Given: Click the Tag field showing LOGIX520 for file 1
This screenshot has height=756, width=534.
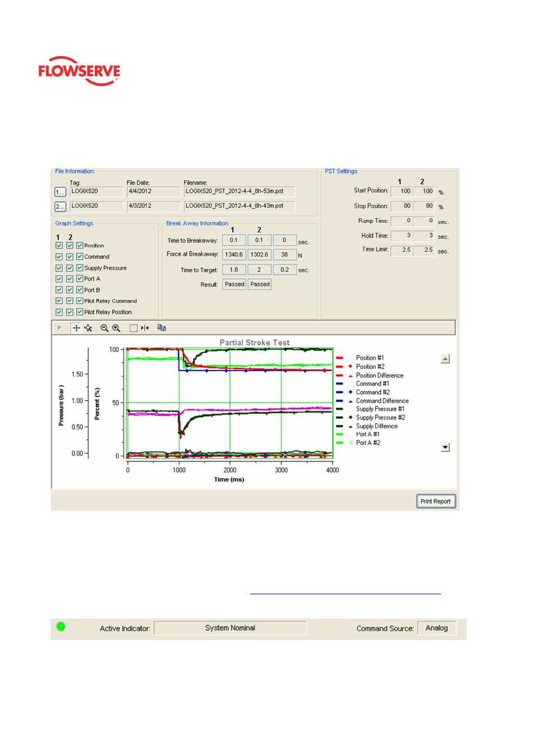Looking at the screenshot, I should tap(96, 191).
